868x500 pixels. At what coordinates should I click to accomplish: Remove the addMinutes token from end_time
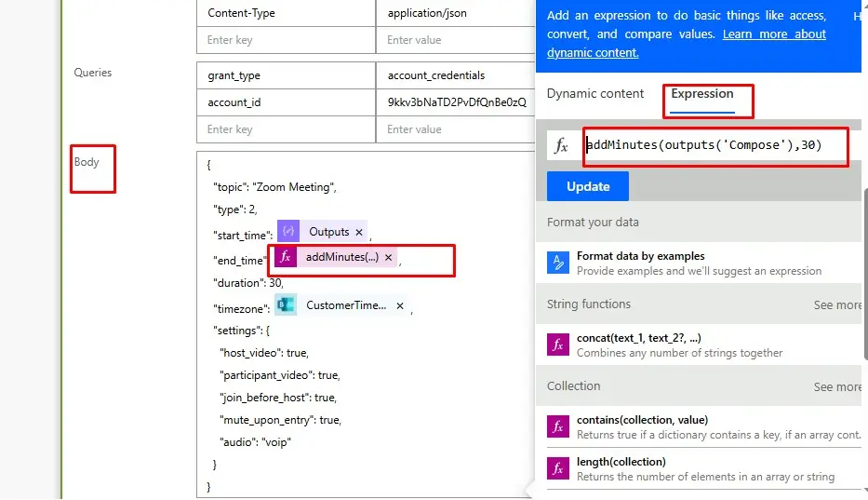coord(389,257)
